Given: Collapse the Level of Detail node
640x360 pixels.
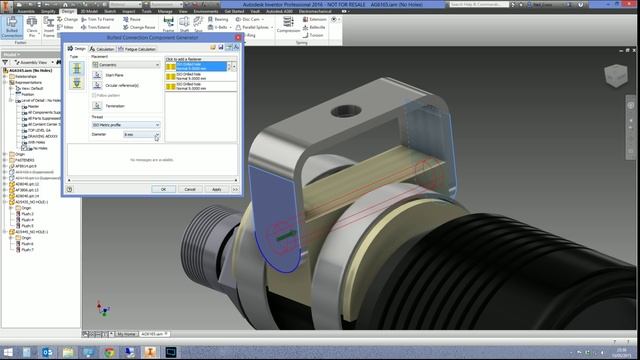Looking at the screenshot, I should point(11,100).
